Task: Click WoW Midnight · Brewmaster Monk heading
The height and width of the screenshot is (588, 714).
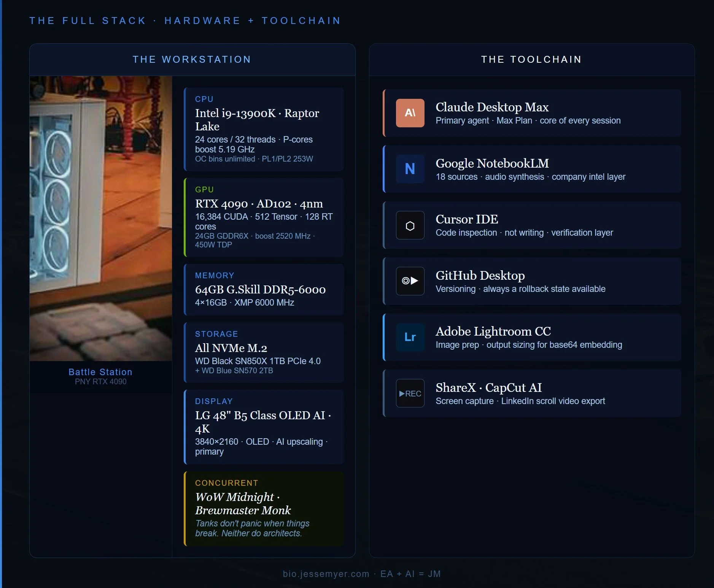Action: point(243,504)
